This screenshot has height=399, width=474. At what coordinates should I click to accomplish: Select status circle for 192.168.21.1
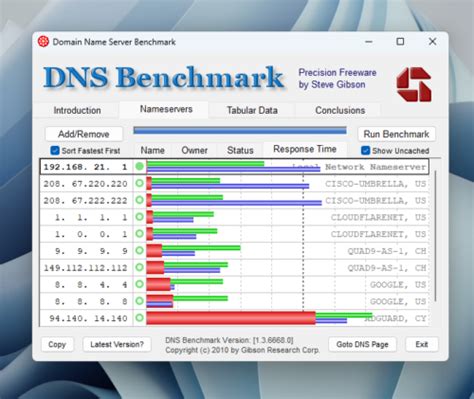140,166
